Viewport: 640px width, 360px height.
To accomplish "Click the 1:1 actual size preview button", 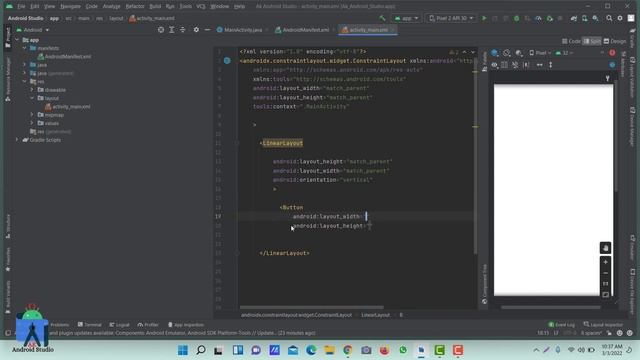I will coord(606,284).
